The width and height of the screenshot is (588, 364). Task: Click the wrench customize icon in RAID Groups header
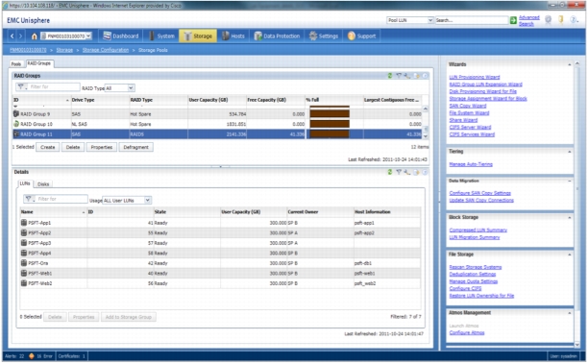pos(407,76)
